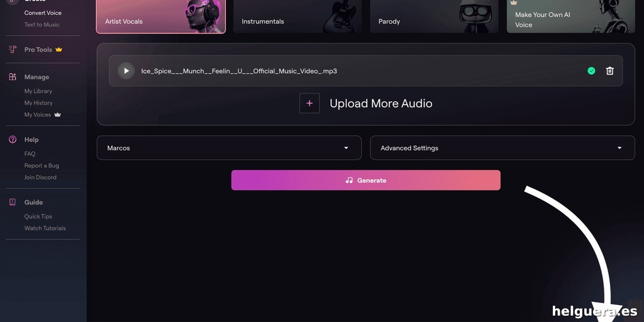Click the plus icon to upload audio

pos(309,103)
